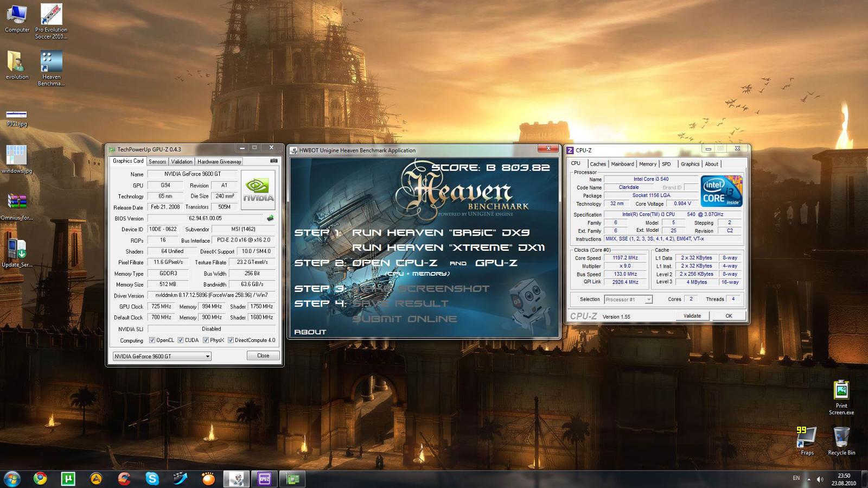Open About in Heaven Benchmark app
868x488 pixels.
(310, 332)
